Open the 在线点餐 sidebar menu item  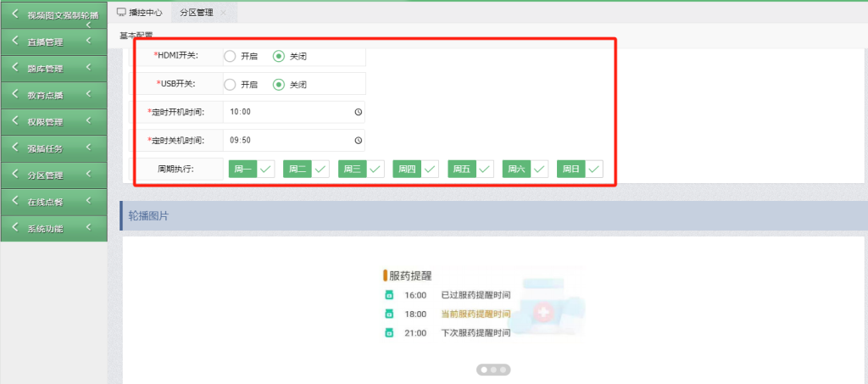pyautogui.click(x=53, y=202)
